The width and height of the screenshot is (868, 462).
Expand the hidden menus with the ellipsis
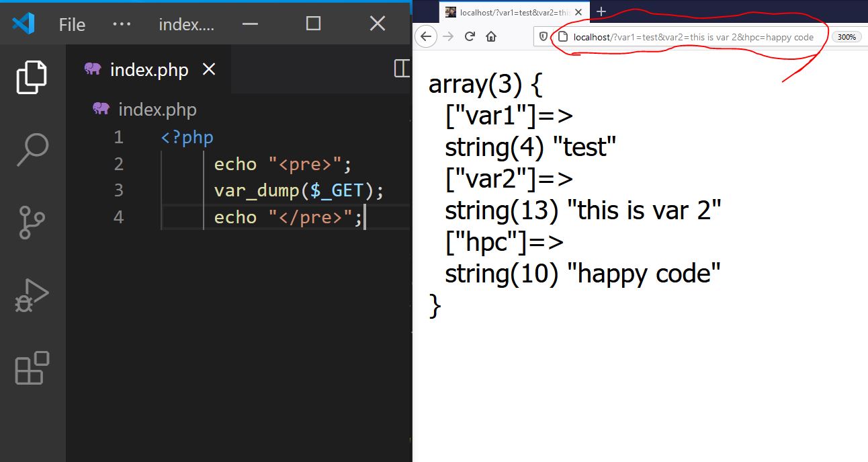[x=122, y=24]
